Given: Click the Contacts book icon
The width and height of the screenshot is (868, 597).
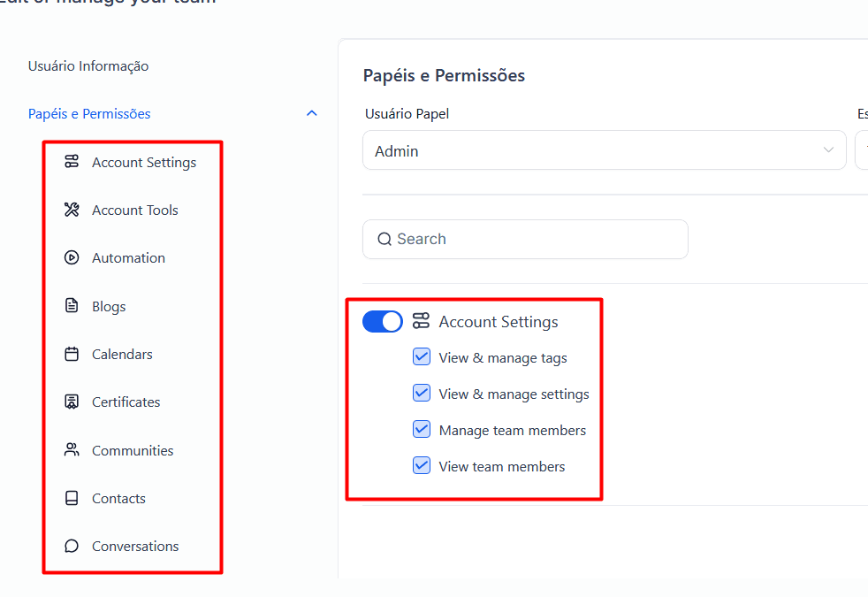Looking at the screenshot, I should point(72,498).
